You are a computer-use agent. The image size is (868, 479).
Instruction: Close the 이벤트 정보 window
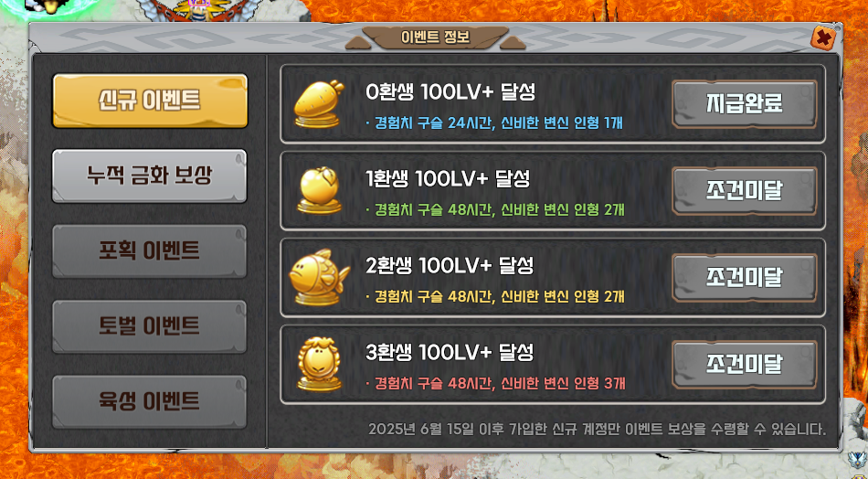coord(824,38)
